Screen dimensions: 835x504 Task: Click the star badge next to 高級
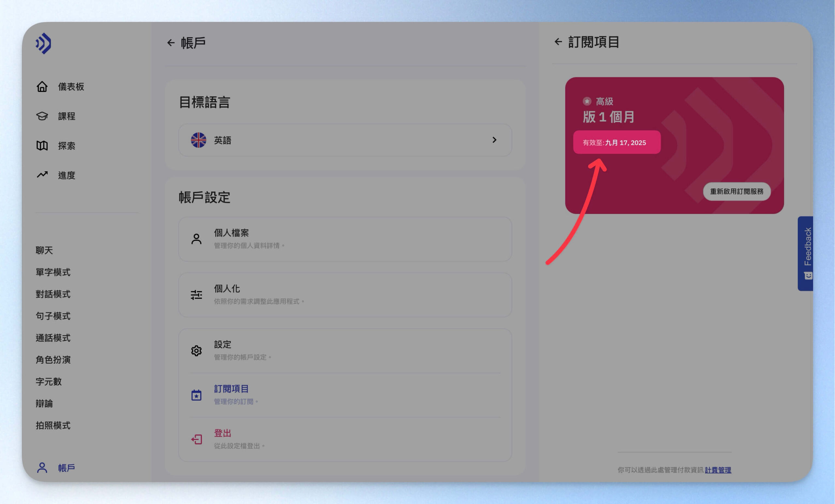pos(587,101)
